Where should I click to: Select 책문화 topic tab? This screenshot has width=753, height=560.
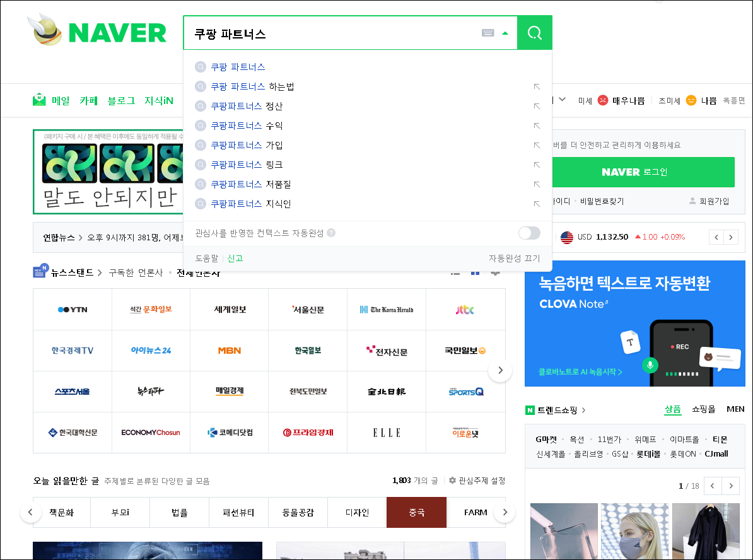[61, 513]
